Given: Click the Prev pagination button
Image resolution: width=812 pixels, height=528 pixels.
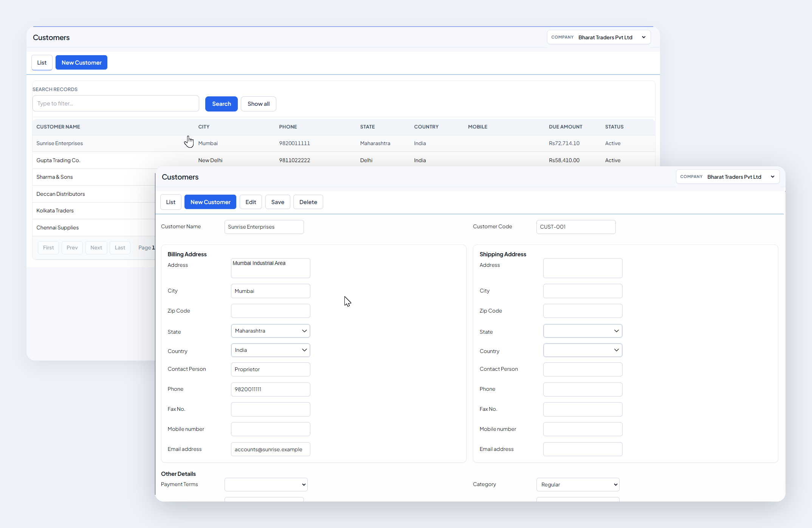Looking at the screenshot, I should pos(72,248).
